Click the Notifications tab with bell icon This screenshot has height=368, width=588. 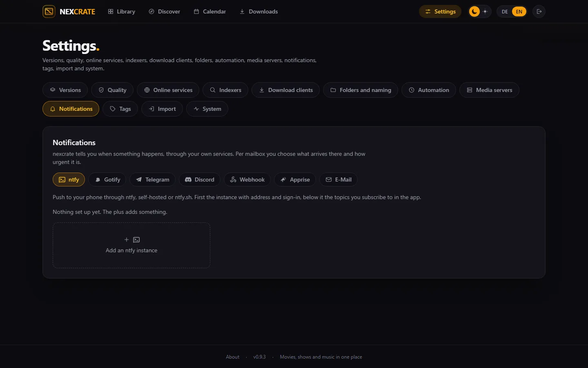click(x=71, y=109)
